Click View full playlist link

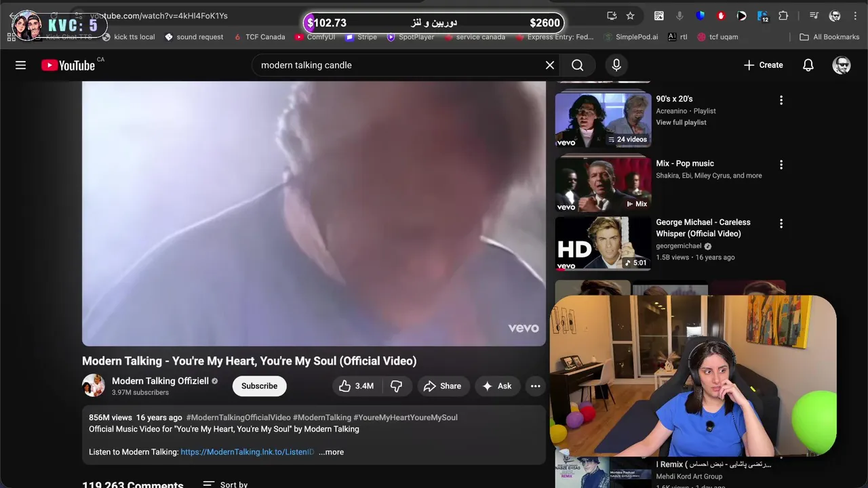click(681, 123)
